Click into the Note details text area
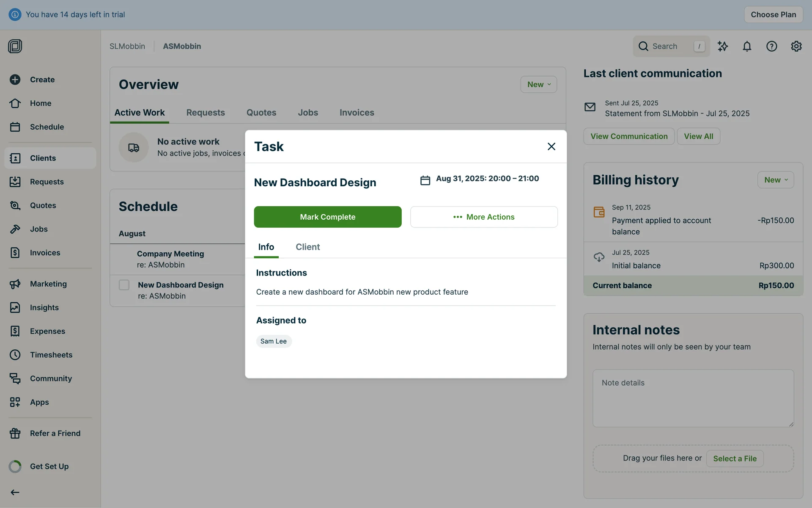Viewport: 812px width, 508px height. (693, 398)
